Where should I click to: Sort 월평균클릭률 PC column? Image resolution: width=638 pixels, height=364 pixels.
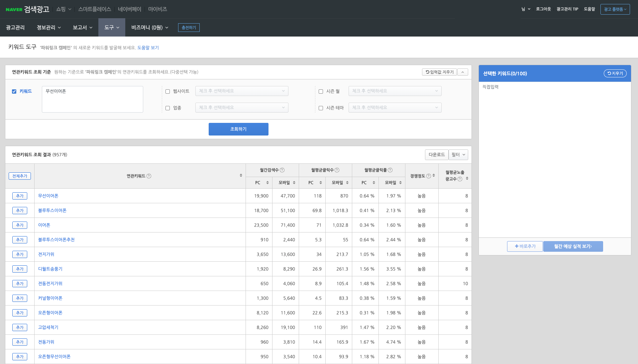click(x=374, y=183)
